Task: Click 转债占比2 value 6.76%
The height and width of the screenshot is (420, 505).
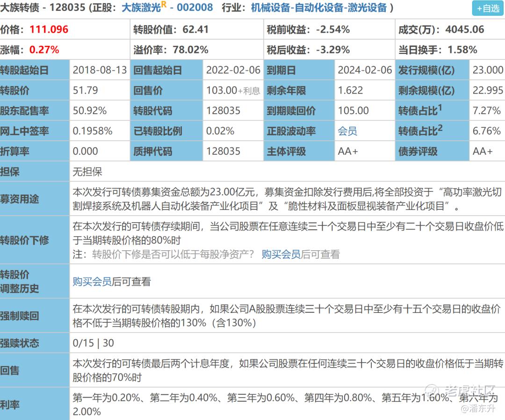Action: [x=487, y=131]
